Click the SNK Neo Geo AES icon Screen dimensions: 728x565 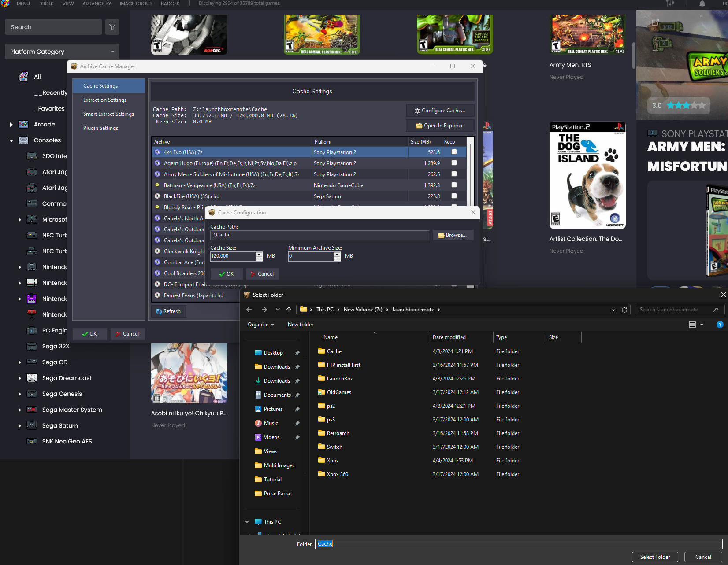pos(32,441)
